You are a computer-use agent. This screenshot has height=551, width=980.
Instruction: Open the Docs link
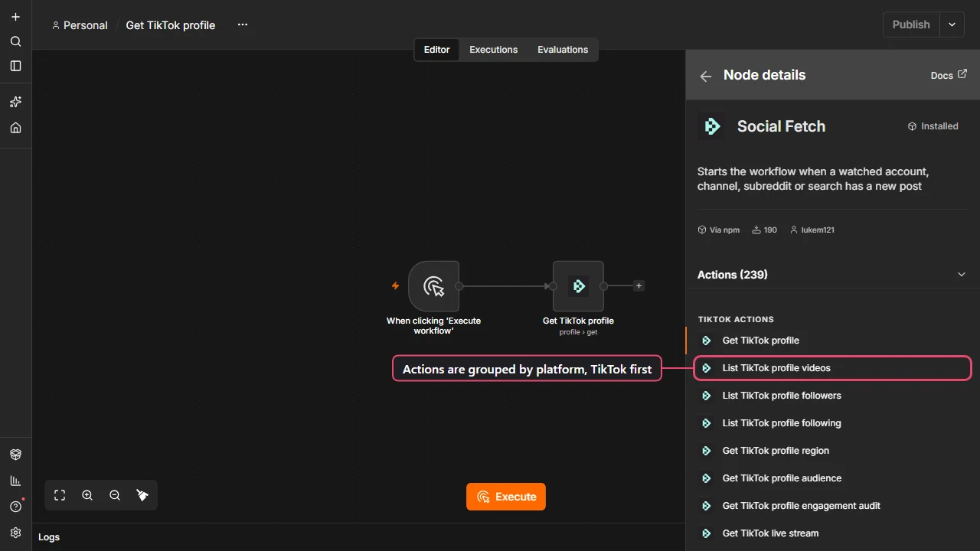(949, 75)
